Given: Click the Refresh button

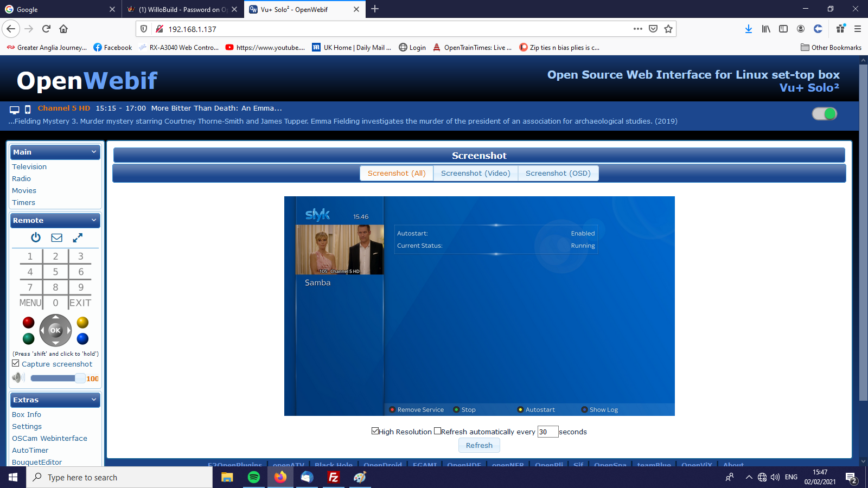Looking at the screenshot, I should [x=479, y=445].
